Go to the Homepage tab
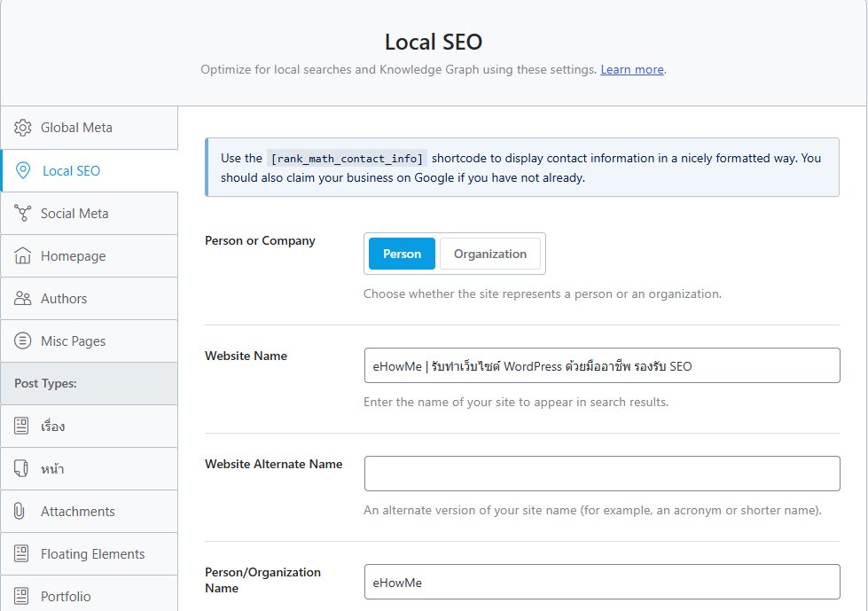 (x=90, y=255)
